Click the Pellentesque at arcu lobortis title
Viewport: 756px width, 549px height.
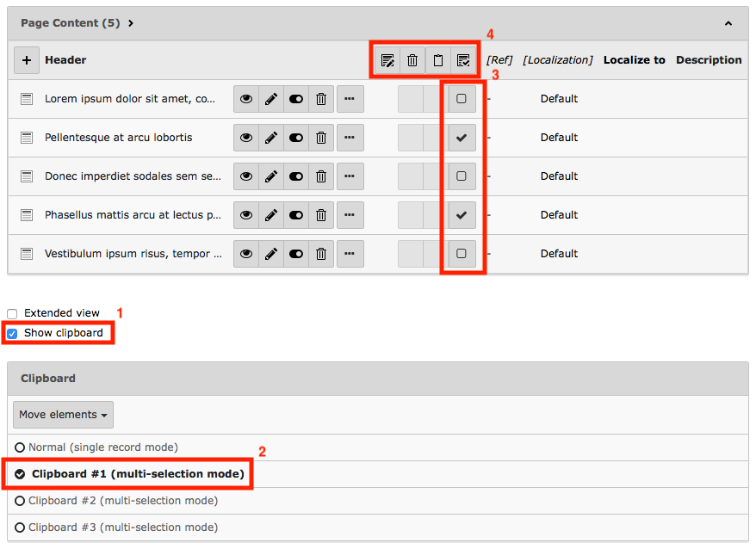coord(119,138)
